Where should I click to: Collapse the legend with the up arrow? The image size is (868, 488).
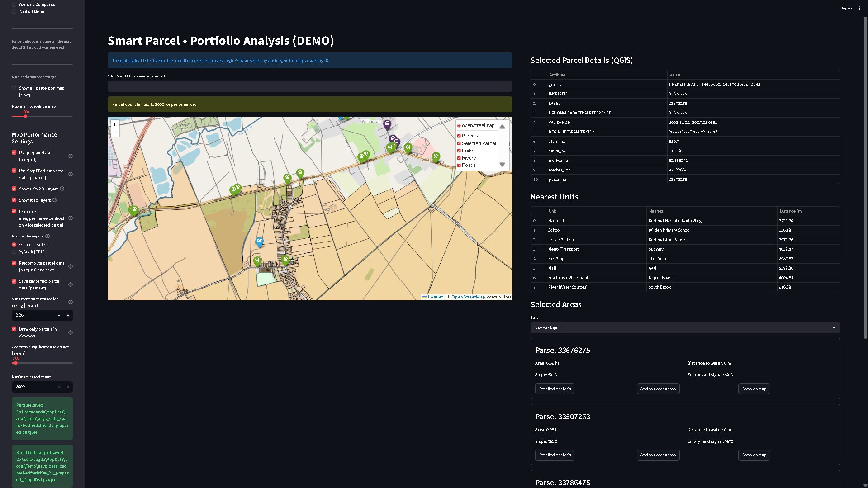[x=502, y=127]
